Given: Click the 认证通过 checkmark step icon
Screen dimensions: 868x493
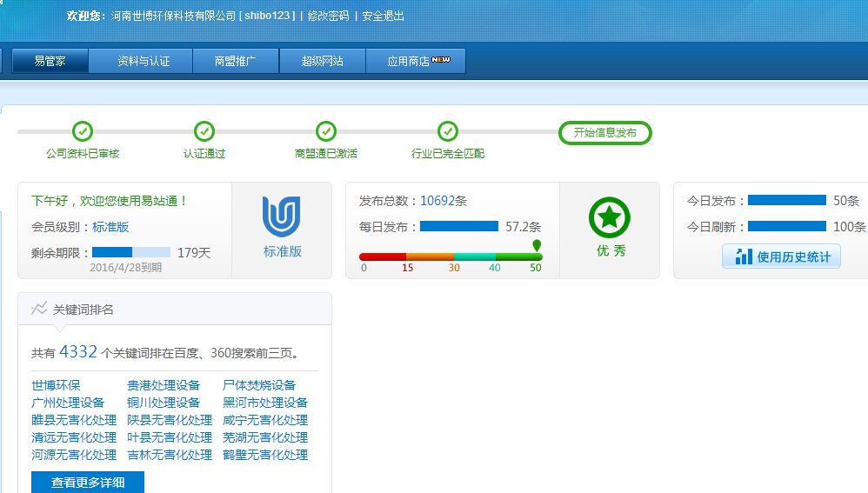Looking at the screenshot, I should (204, 131).
